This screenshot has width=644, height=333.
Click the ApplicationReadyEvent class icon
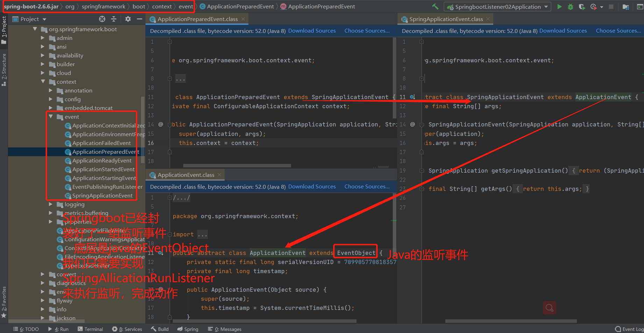click(68, 161)
